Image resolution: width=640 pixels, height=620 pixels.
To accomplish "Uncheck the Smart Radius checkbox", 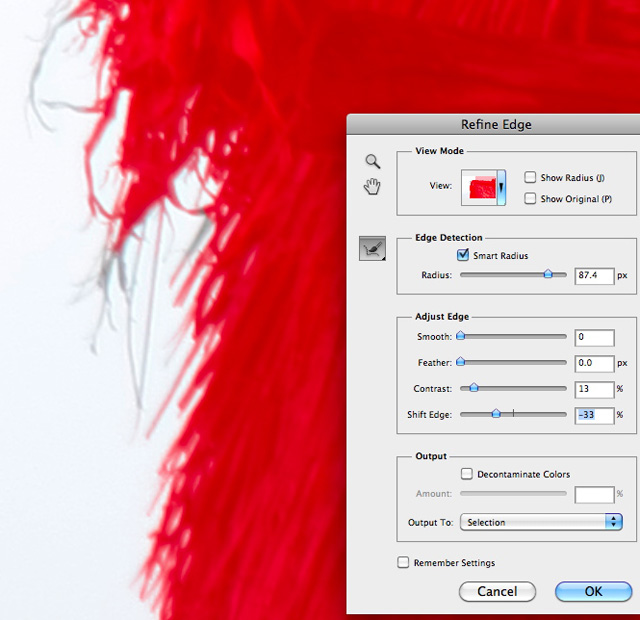I will pyautogui.click(x=462, y=255).
